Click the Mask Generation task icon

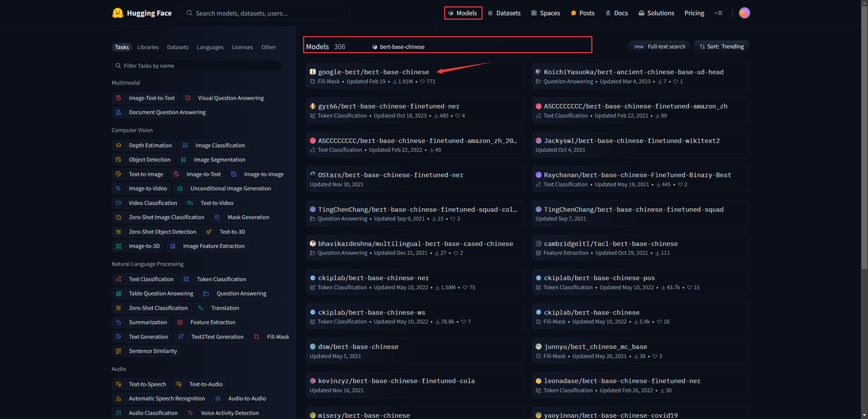217,217
